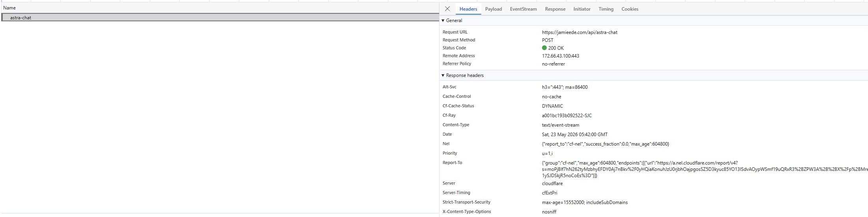868x217 pixels.
Task: Click the Nel header name
Action: 446,144
